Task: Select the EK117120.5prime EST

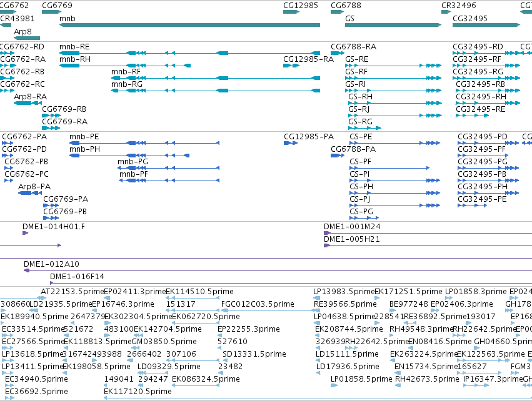Action: pyautogui.click(x=318, y=398)
